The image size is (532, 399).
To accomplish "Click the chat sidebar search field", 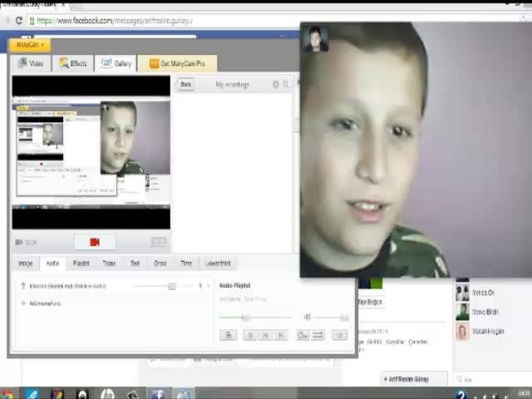I will click(492, 379).
